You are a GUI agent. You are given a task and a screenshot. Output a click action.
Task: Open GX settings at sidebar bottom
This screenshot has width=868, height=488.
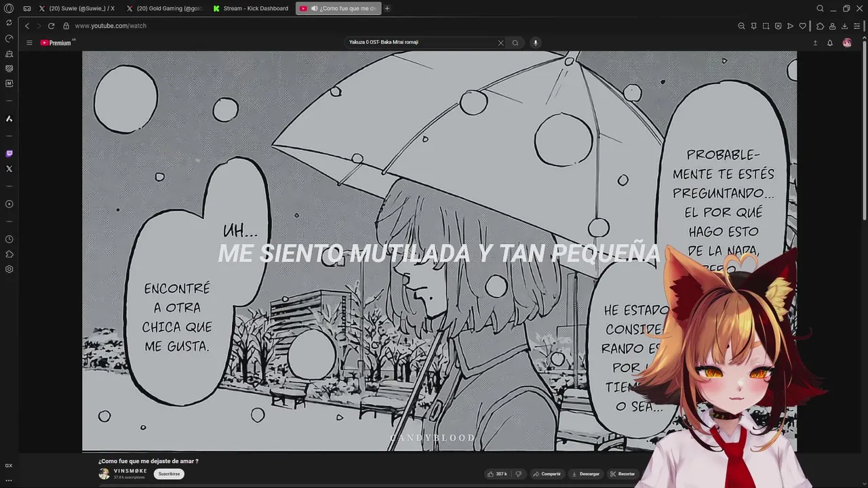9,466
